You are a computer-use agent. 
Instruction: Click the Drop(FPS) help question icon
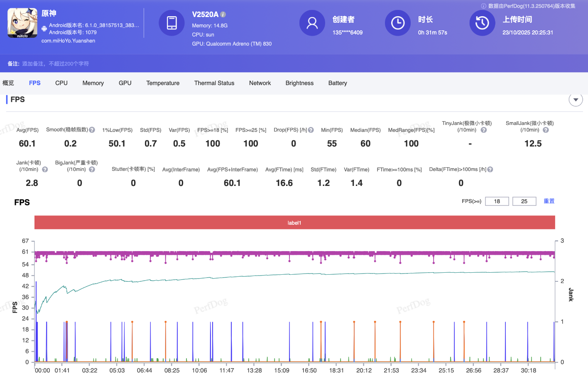coord(311,130)
